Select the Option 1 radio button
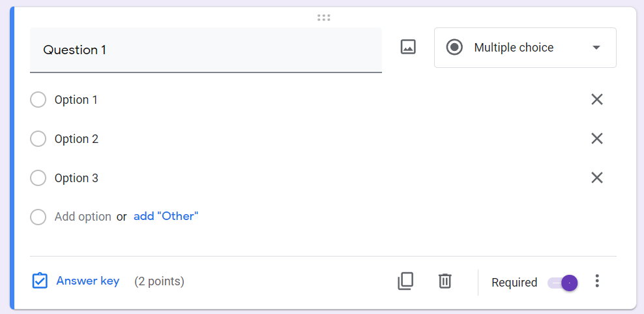 pyautogui.click(x=38, y=100)
